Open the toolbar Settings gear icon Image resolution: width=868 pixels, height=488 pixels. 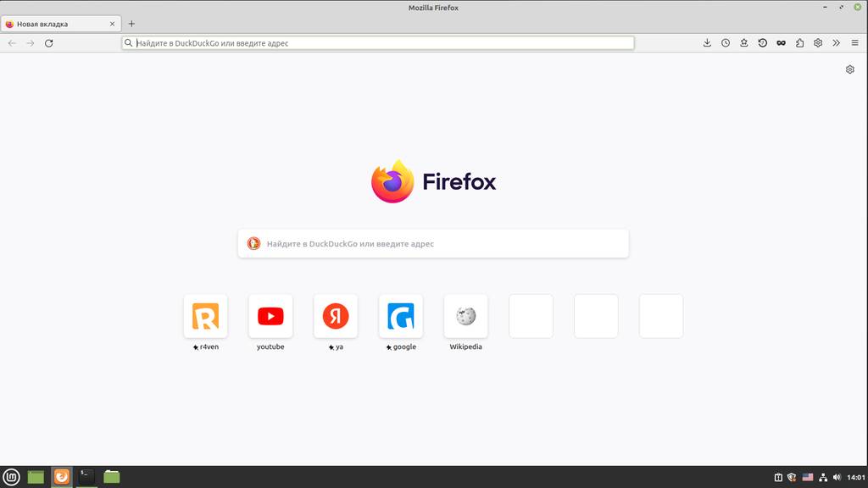[x=818, y=43]
